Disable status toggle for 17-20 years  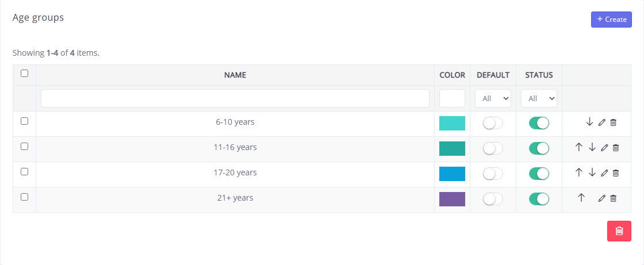click(539, 174)
